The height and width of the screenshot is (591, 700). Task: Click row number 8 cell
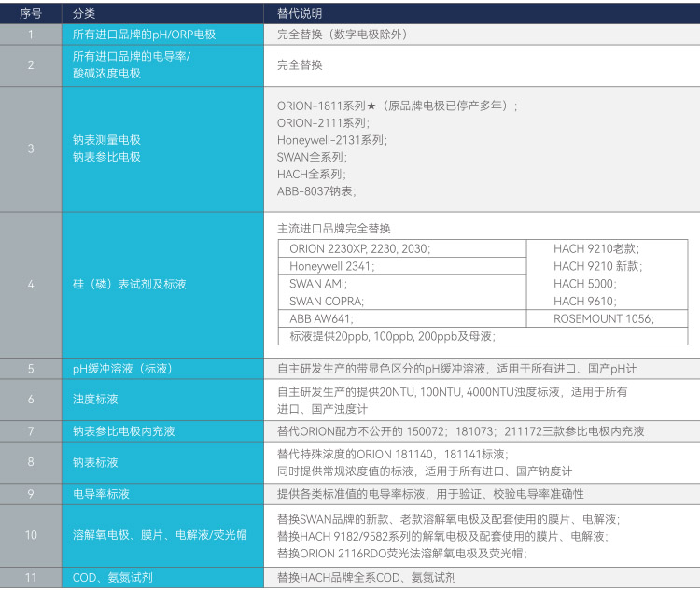coord(31,462)
